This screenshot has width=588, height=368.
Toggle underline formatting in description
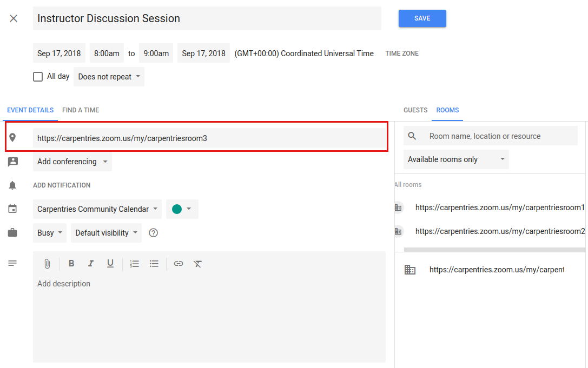[110, 264]
